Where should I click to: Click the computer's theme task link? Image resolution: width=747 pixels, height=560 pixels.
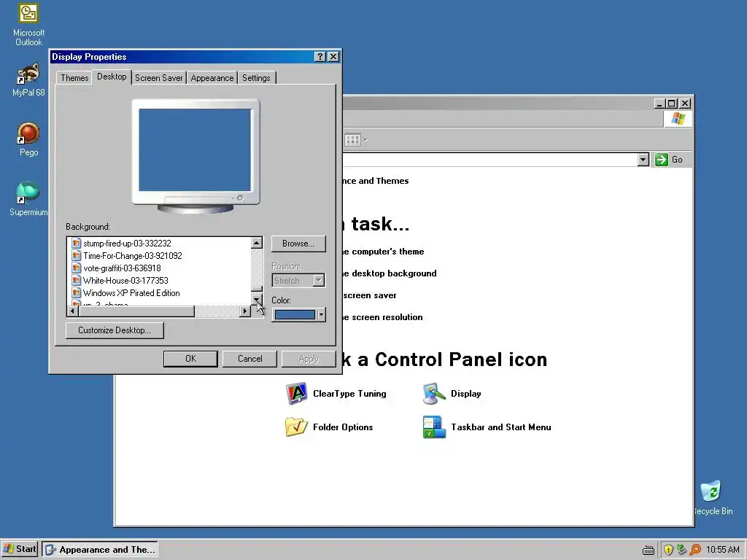click(x=383, y=252)
